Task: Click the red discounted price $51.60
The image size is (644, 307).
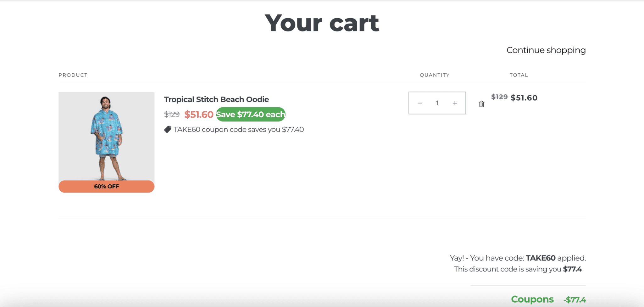Action: (x=199, y=114)
